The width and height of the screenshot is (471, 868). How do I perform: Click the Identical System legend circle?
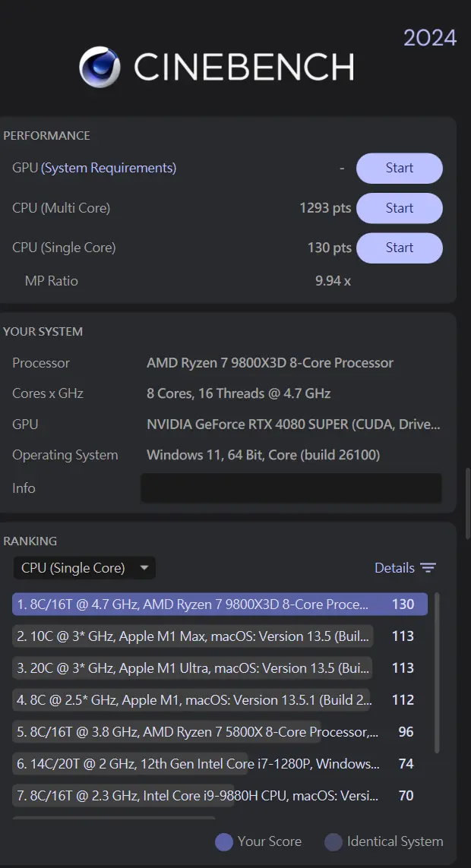[x=333, y=842]
